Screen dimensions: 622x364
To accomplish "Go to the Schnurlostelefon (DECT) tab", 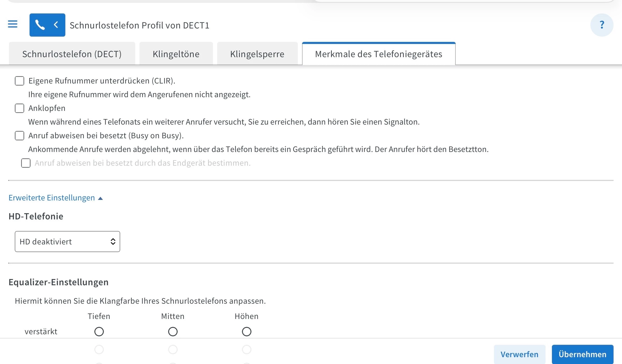I will 72,54.
